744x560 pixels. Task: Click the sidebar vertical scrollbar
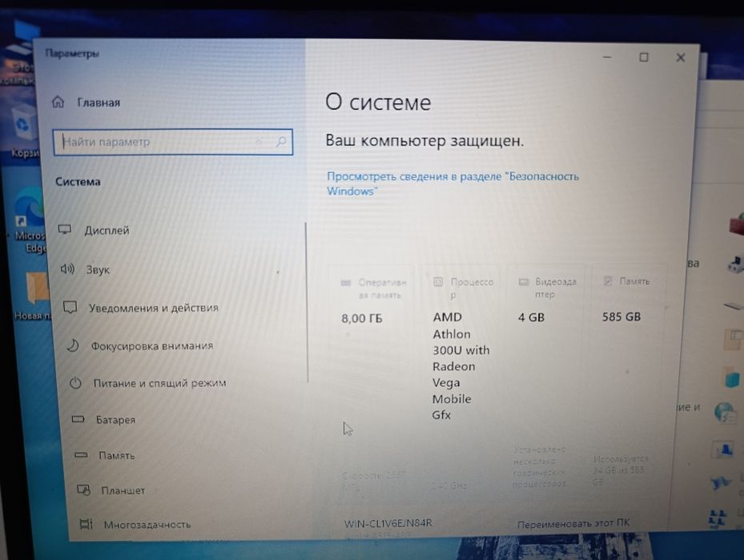307,302
